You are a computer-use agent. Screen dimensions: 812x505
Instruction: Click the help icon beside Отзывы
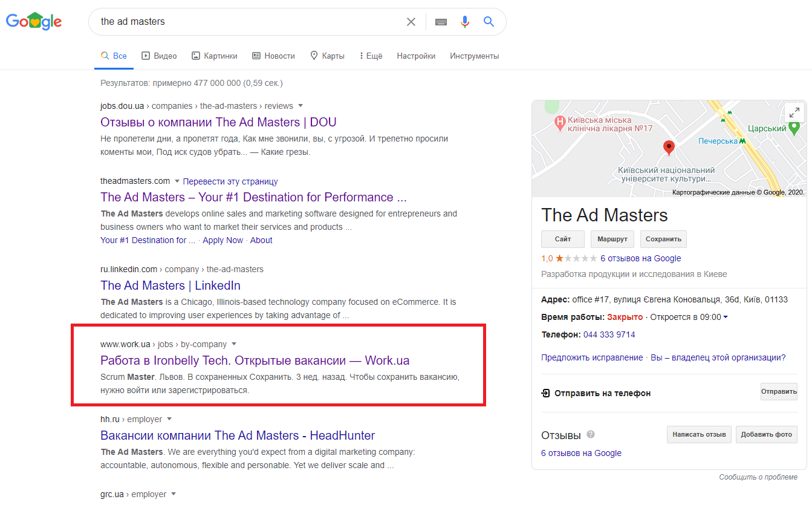[x=591, y=434]
